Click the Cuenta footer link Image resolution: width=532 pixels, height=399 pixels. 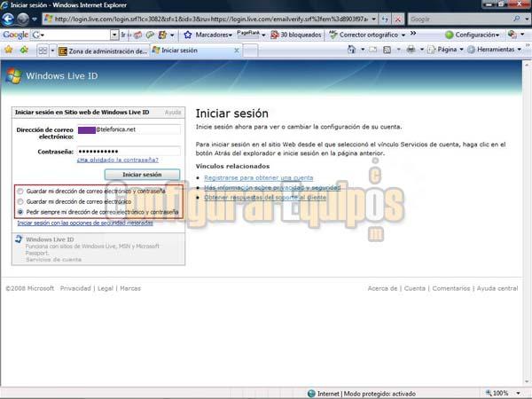pyautogui.click(x=415, y=288)
